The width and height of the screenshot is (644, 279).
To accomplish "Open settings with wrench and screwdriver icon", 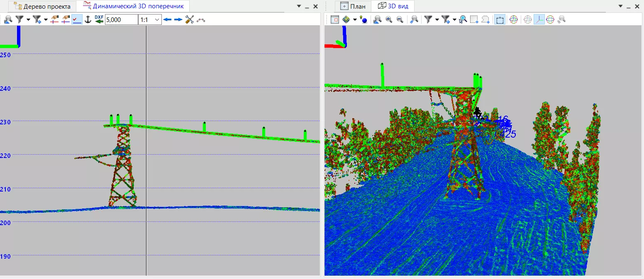I will 190,19.
